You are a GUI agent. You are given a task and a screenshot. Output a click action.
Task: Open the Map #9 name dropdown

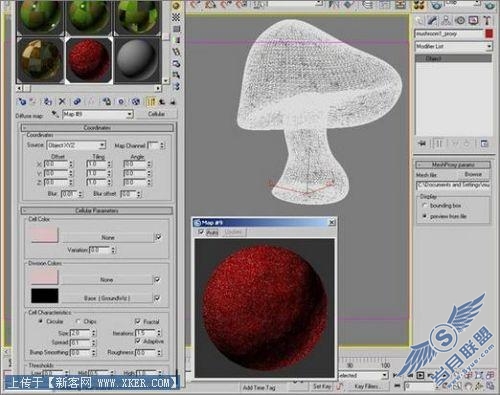pyautogui.click(x=130, y=114)
